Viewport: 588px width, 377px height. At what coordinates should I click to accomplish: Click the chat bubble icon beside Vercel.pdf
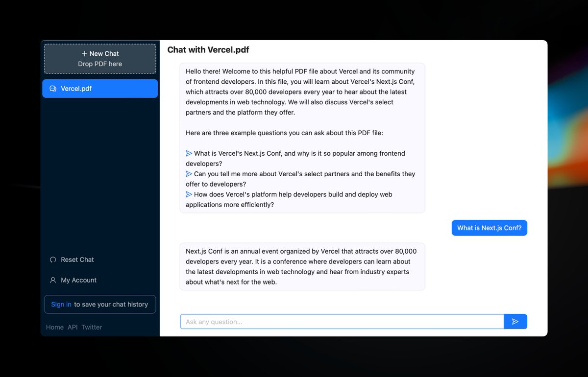(53, 89)
